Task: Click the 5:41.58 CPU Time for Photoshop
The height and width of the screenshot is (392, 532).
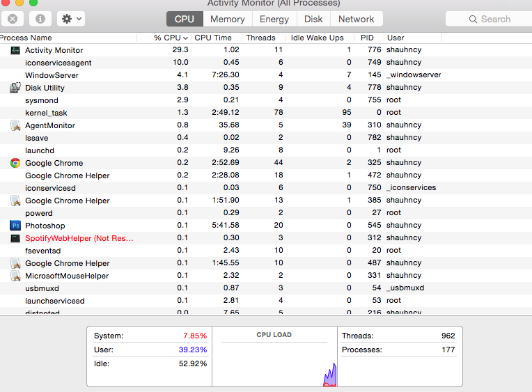Action: point(226,225)
